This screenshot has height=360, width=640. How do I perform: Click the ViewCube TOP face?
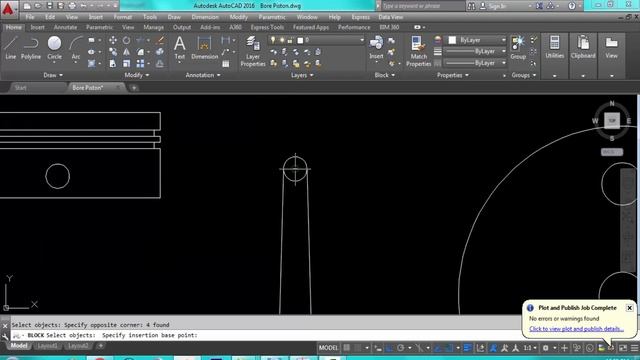[x=612, y=121]
